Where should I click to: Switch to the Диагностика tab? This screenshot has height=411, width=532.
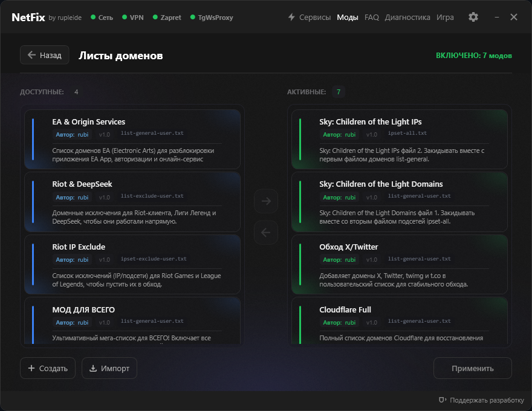(x=407, y=18)
